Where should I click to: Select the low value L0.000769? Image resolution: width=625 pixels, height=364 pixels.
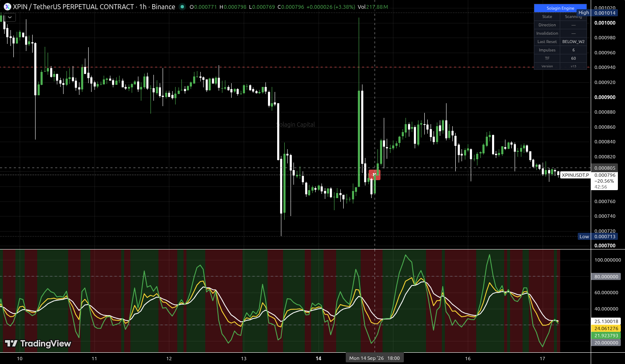(262, 7)
